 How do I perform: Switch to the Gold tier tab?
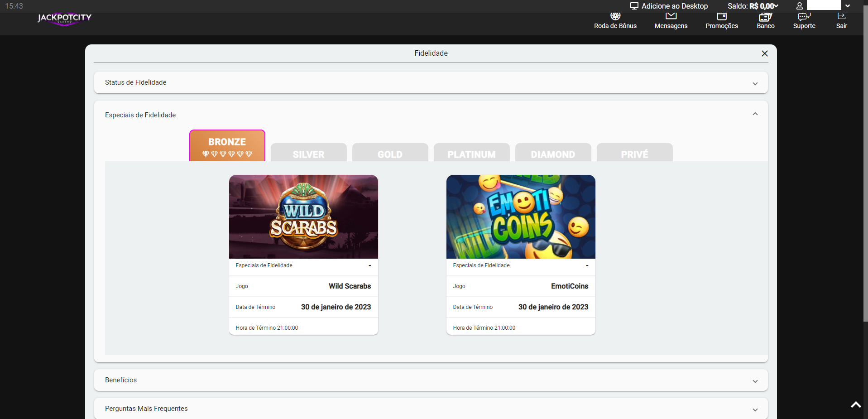pyautogui.click(x=390, y=153)
